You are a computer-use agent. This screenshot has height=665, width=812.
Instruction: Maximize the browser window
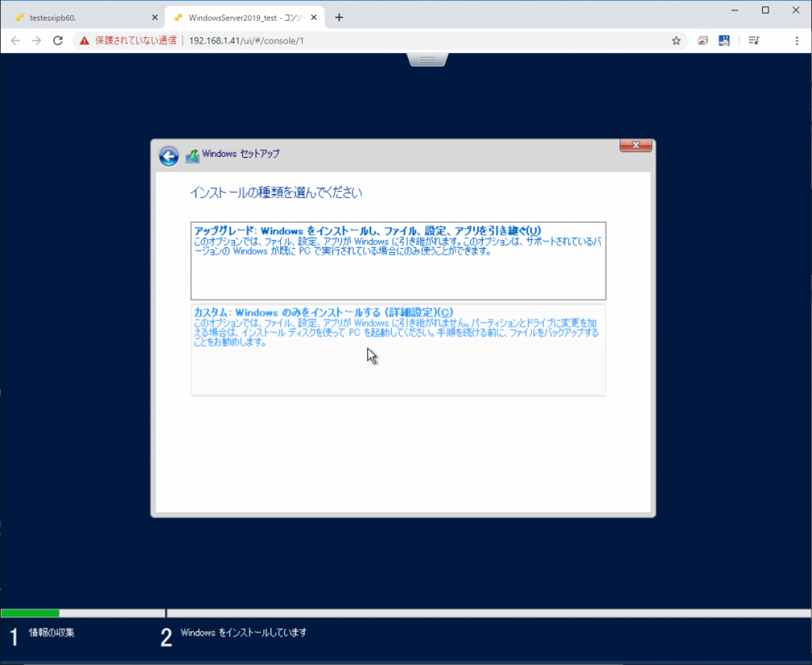(x=765, y=10)
